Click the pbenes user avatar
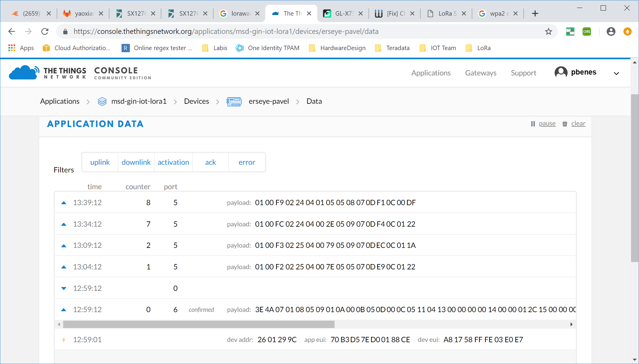This screenshot has width=639, height=364. [561, 72]
